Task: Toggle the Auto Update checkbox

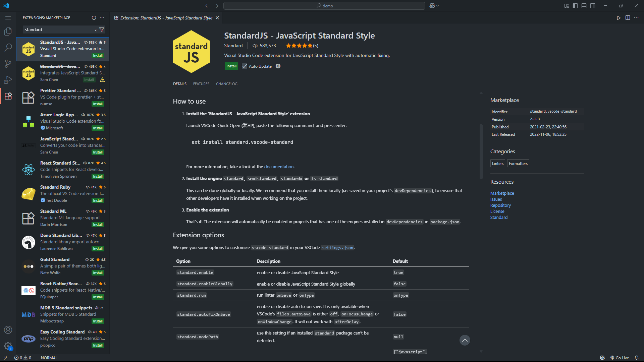Action: [x=245, y=66]
